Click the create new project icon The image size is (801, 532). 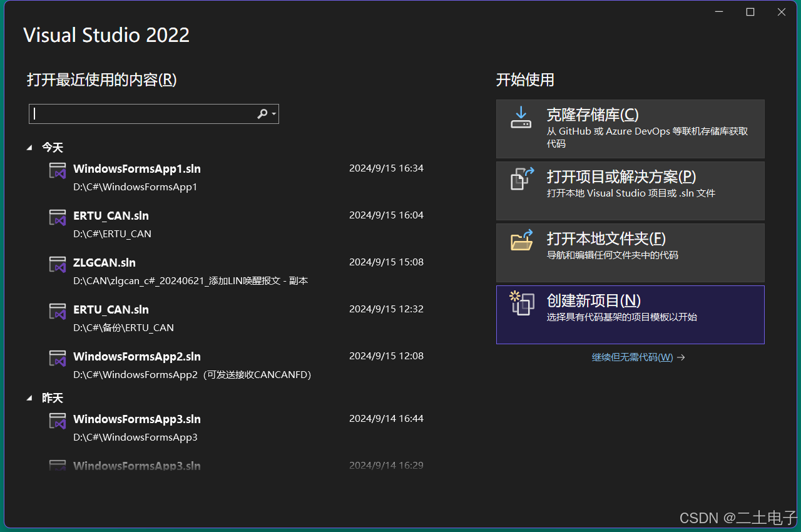click(x=522, y=302)
